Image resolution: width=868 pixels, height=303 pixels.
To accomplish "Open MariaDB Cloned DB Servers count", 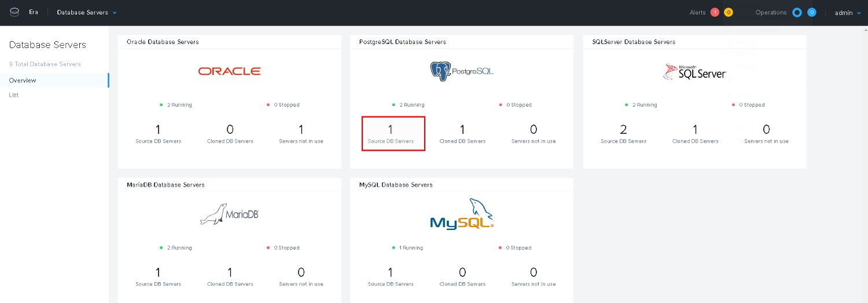I will pyautogui.click(x=230, y=277).
